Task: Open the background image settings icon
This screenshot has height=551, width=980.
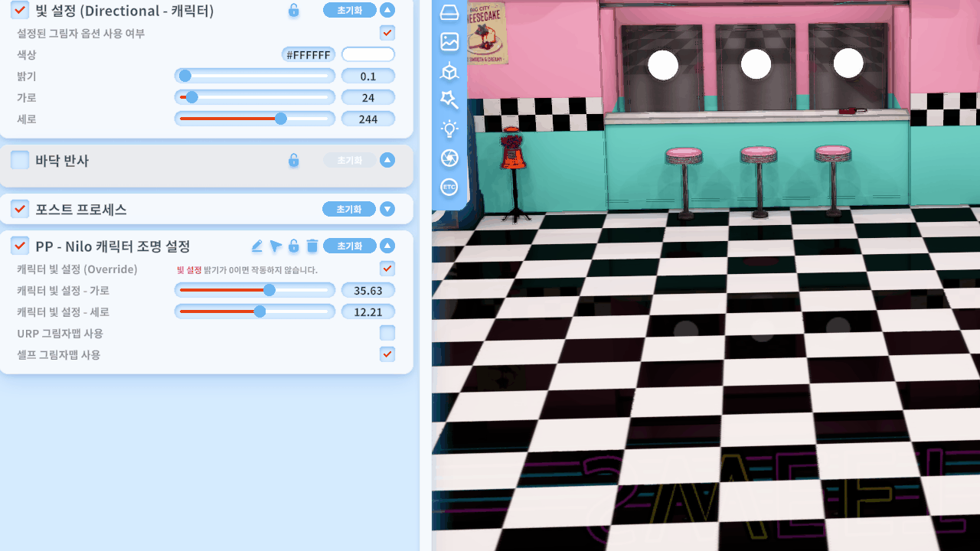Action: (x=449, y=42)
